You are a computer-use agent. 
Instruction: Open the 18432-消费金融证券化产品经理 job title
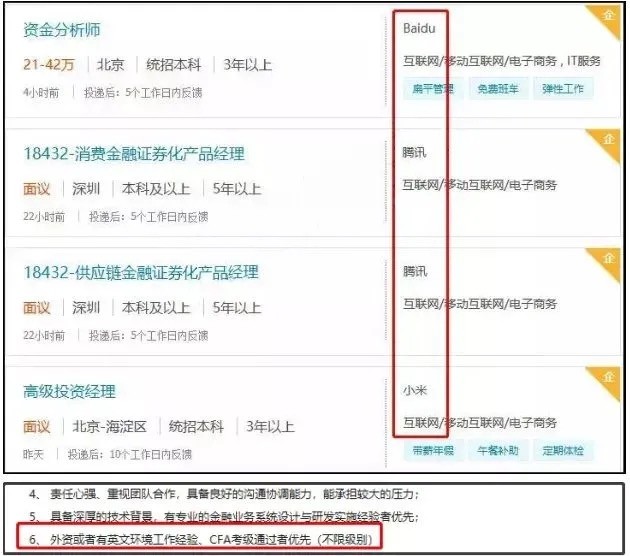(x=133, y=154)
